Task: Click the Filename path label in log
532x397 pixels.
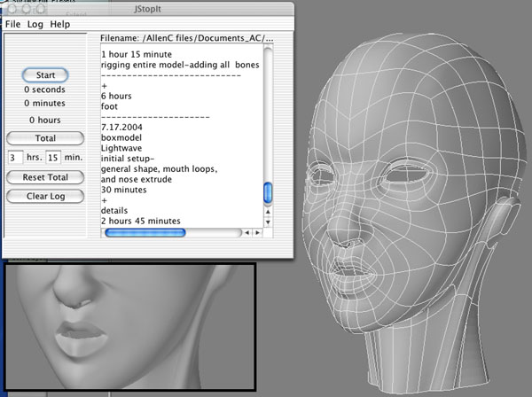Action: pos(187,40)
